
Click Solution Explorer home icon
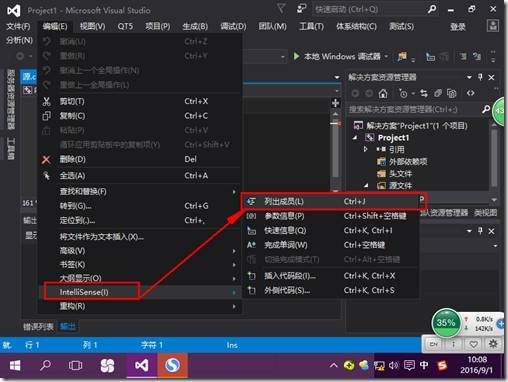(383, 94)
